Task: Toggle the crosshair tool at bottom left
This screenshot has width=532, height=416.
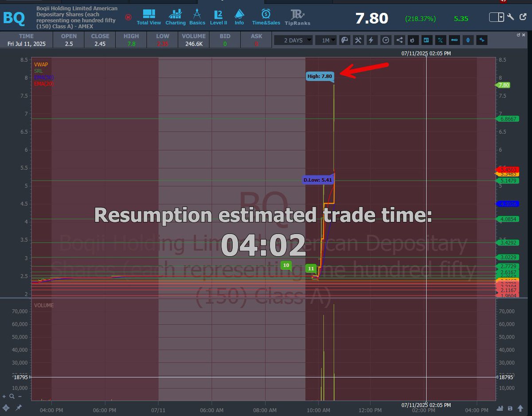Action: point(6,408)
